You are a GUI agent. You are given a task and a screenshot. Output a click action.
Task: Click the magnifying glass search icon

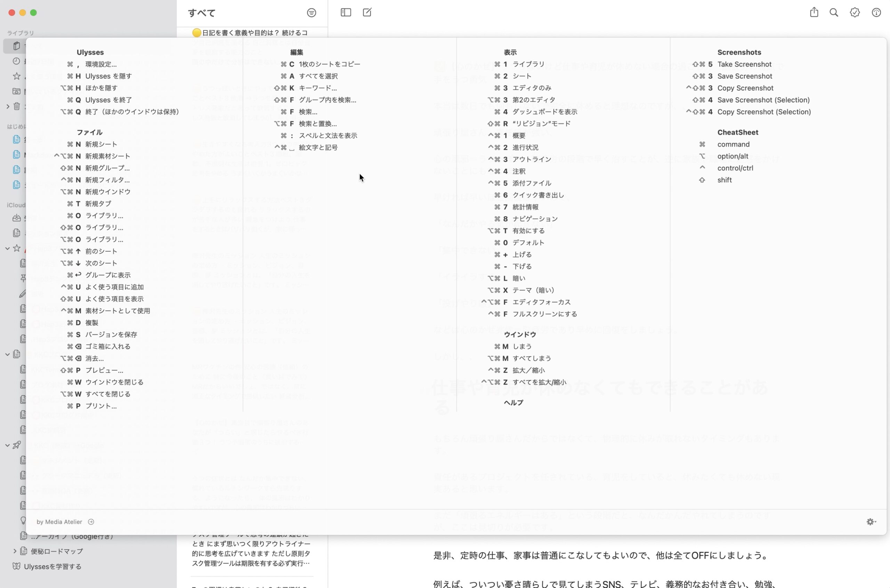pyautogui.click(x=834, y=13)
